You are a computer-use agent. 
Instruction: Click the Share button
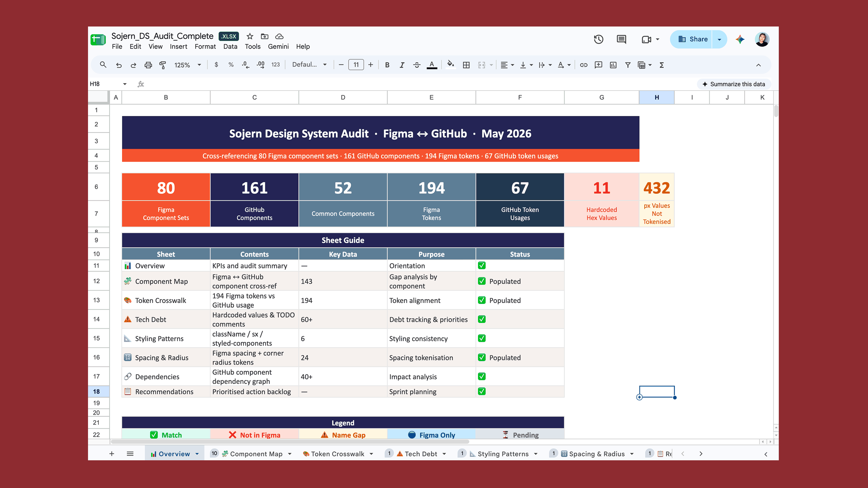click(691, 39)
